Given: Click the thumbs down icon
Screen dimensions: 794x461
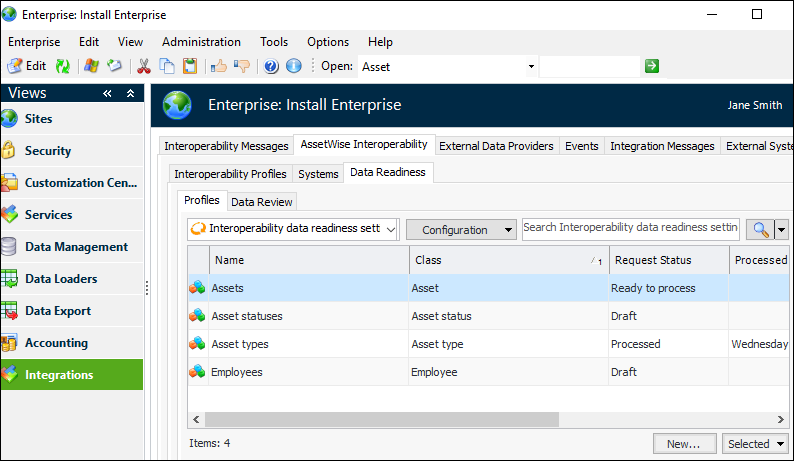Looking at the screenshot, I should click(x=242, y=66).
